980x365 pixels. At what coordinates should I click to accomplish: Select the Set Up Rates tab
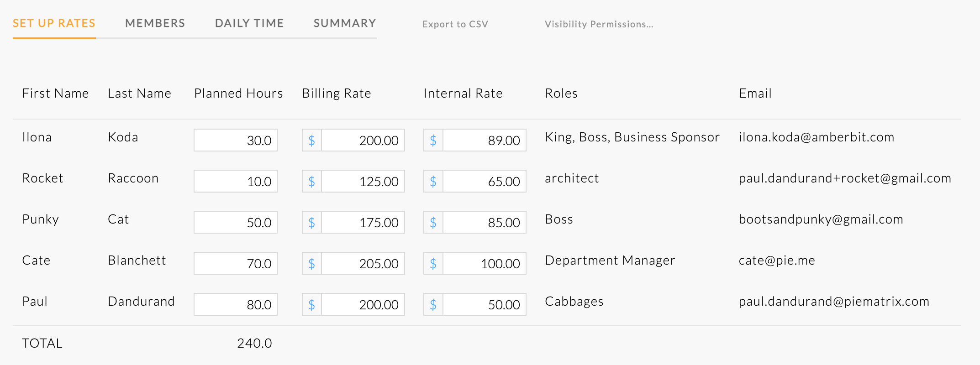tap(54, 23)
